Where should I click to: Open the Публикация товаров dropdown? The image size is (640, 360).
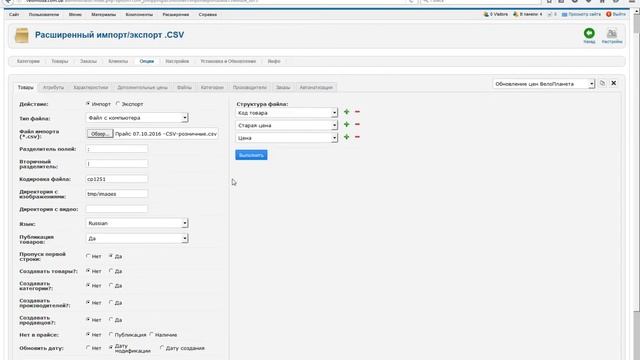[x=137, y=238]
